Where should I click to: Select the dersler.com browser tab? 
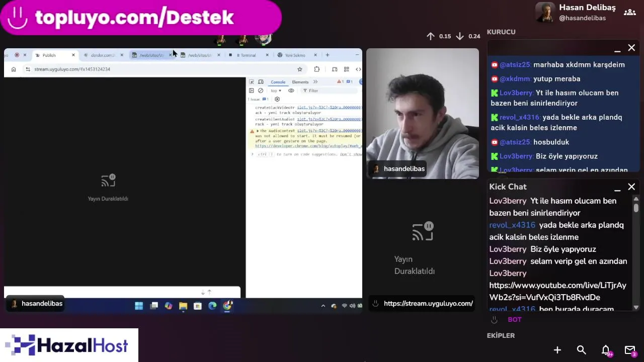(103, 55)
